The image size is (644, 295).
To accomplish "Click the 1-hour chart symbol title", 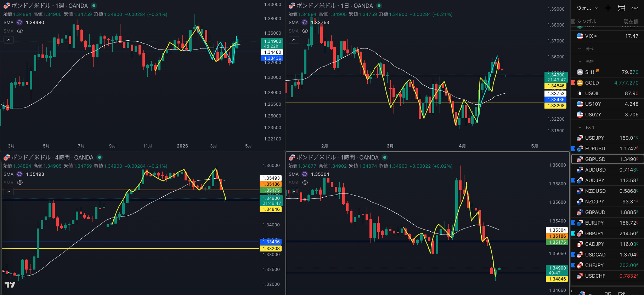I will tap(337, 157).
